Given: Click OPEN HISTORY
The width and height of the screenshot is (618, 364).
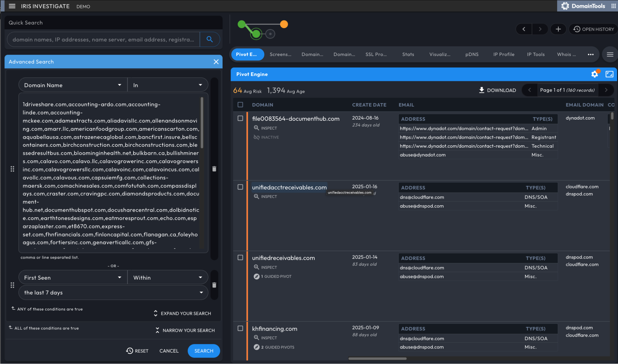Looking at the screenshot, I should pos(593,29).
